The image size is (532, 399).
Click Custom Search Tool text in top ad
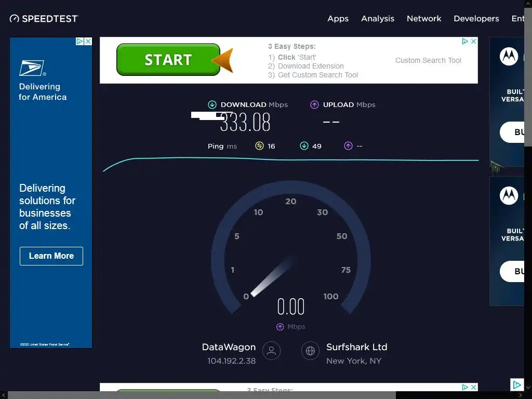428,60
